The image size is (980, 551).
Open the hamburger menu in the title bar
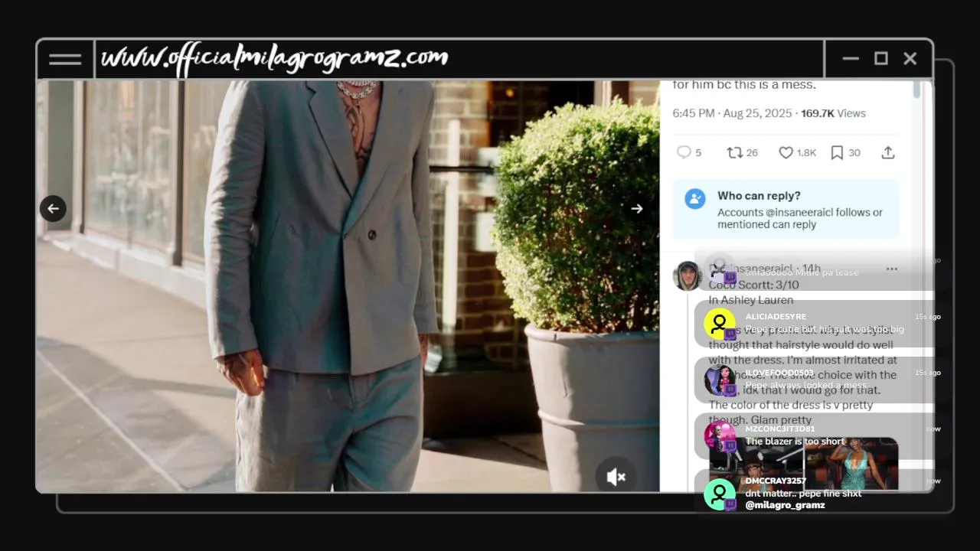[65, 59]
